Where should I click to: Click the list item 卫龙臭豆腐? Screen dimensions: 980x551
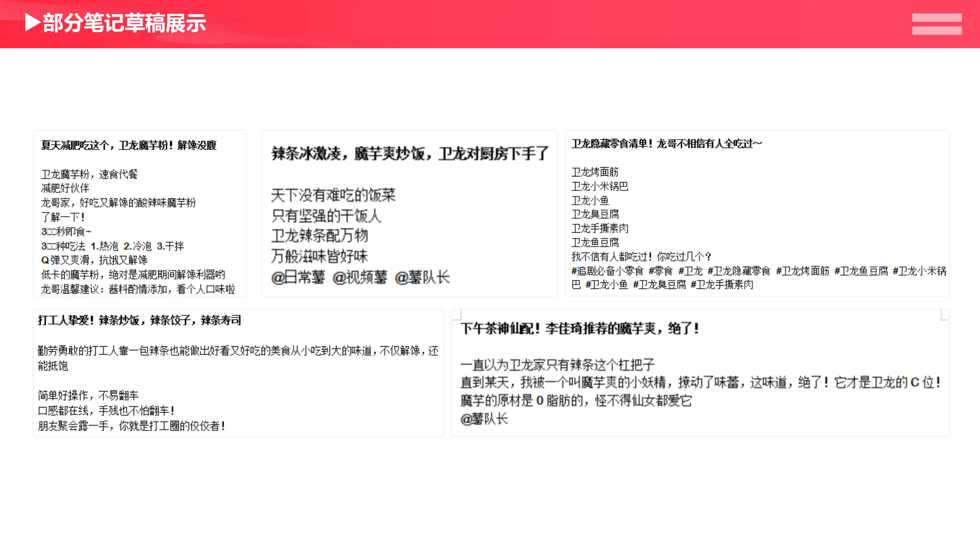(x=595, y=214)
